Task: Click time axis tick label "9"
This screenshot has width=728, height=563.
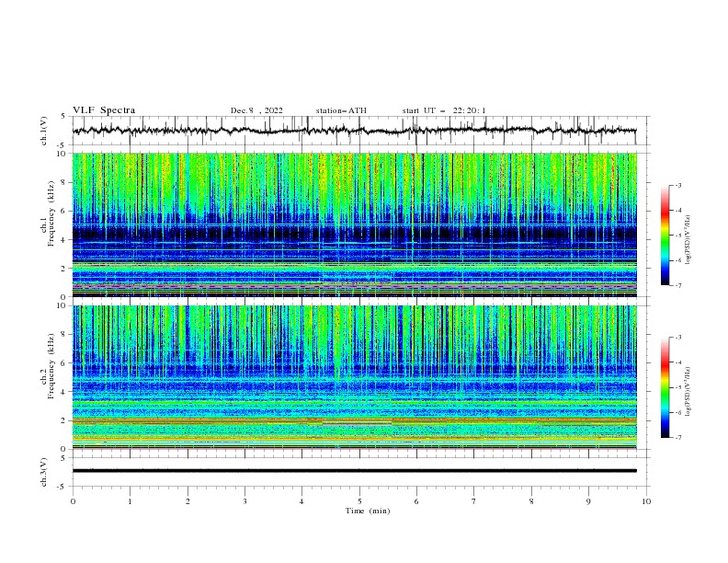Action: click(x=588, y=501)
